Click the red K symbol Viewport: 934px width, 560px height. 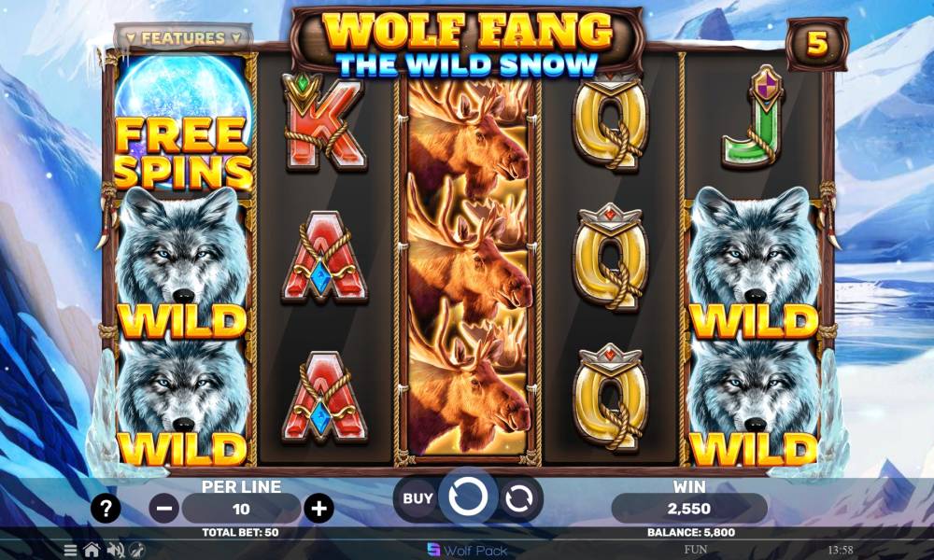click(x=323, y=122)
